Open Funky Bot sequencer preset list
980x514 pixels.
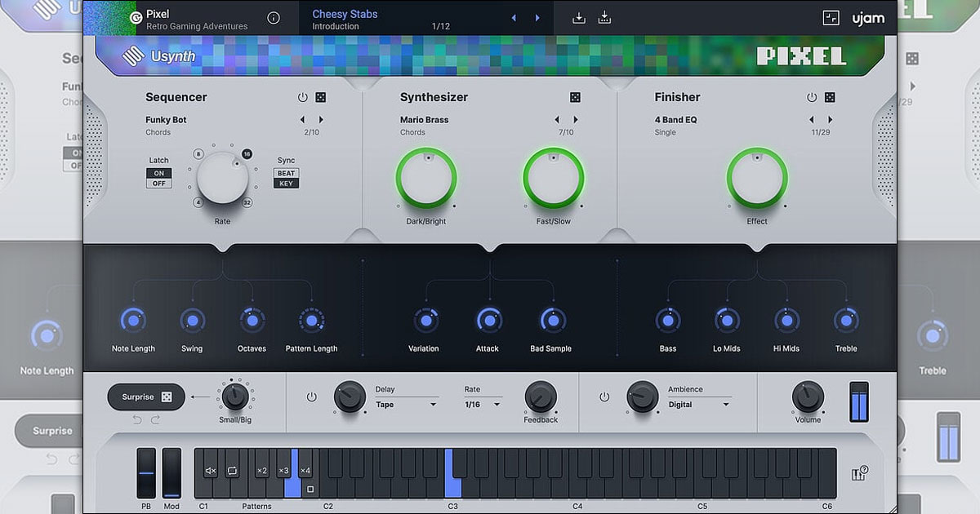pos(166,120)
